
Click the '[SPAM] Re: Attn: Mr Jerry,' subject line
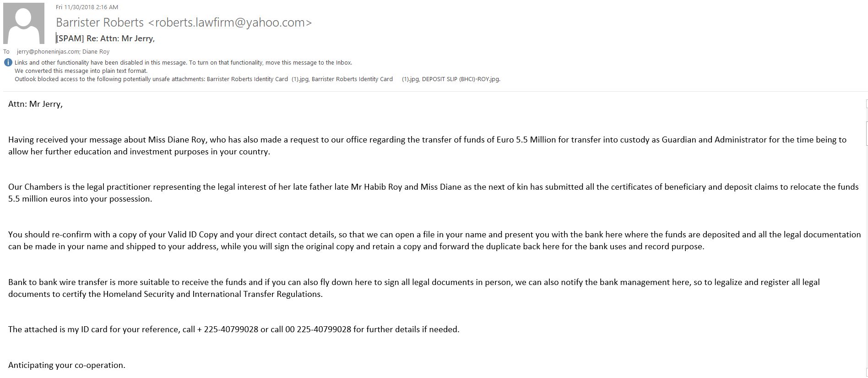coord(105,38)
